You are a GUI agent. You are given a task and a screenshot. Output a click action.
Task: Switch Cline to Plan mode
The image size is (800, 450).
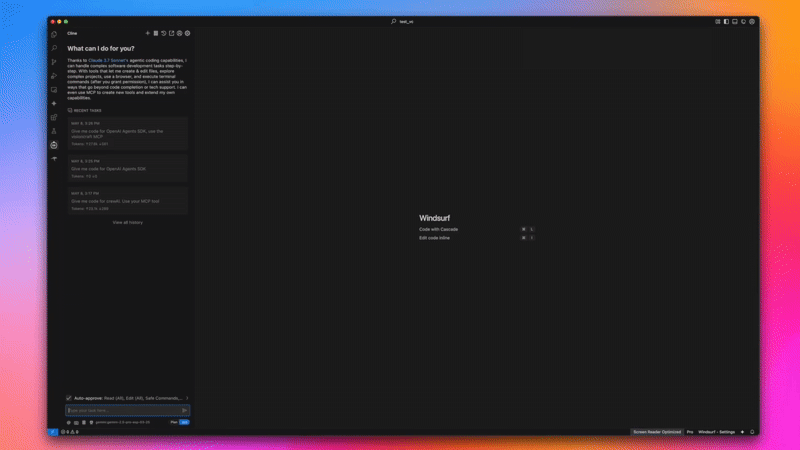(174, 422)
